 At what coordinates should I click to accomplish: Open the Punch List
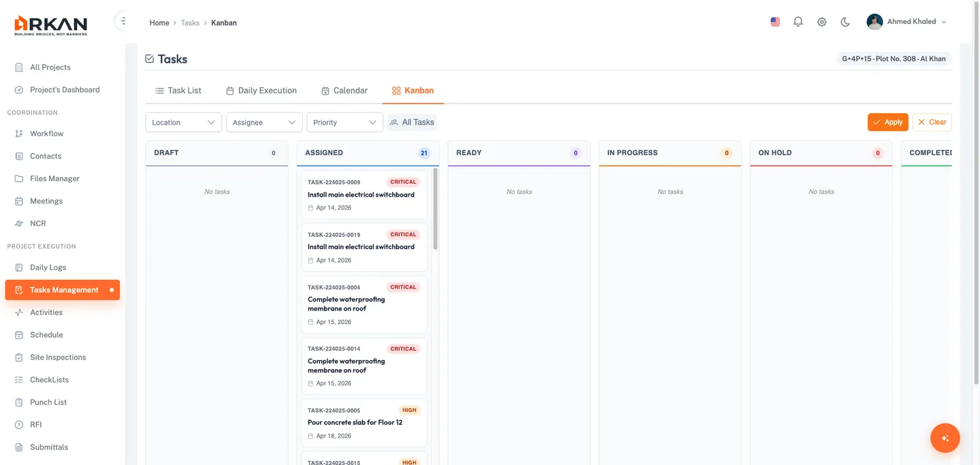click(x=48, y=402)
